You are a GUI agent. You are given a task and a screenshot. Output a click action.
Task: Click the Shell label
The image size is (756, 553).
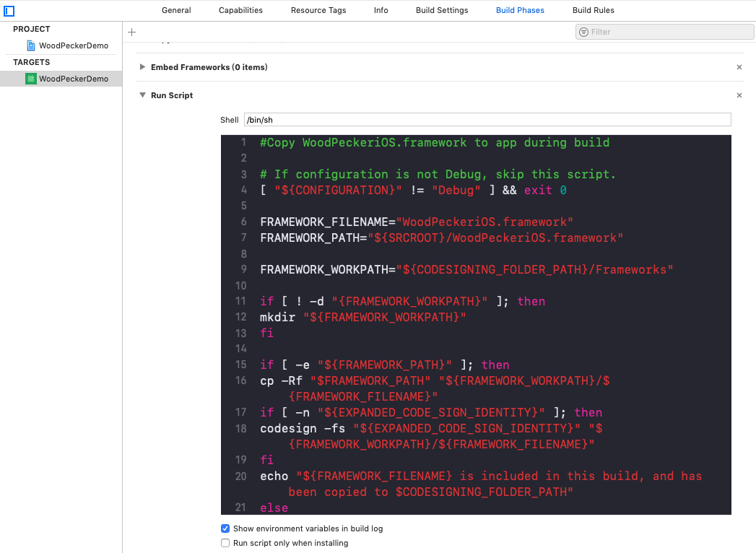(x=229, y=120)
